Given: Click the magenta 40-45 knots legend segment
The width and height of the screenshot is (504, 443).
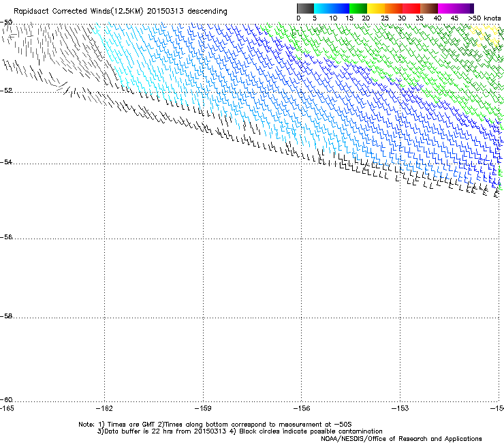Looking at the screenshot, I should point(447,8).
